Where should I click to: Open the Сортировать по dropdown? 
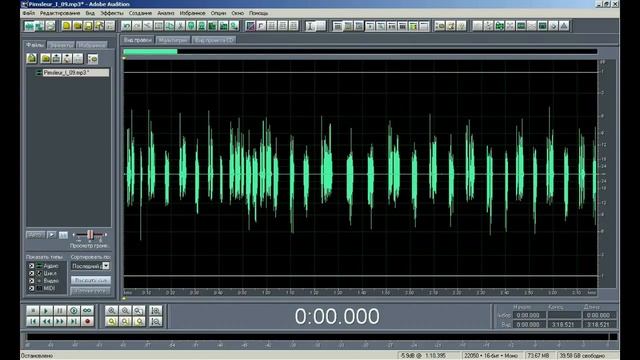click(106, 266)
